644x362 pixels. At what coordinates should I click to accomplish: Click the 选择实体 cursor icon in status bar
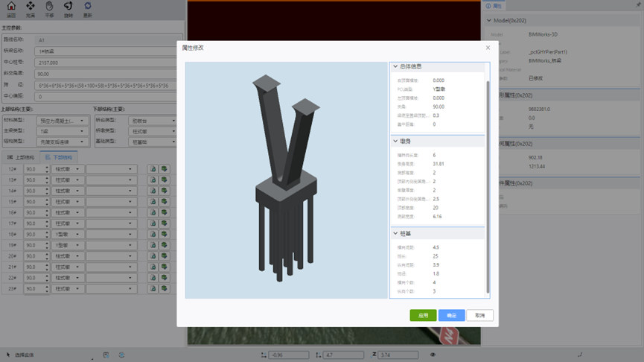[x=8, y=355]
